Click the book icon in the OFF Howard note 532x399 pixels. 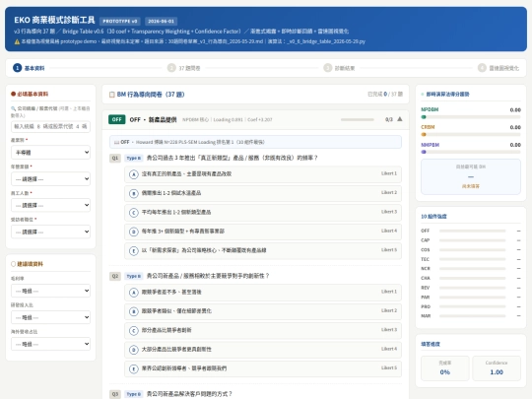point(116,142)
